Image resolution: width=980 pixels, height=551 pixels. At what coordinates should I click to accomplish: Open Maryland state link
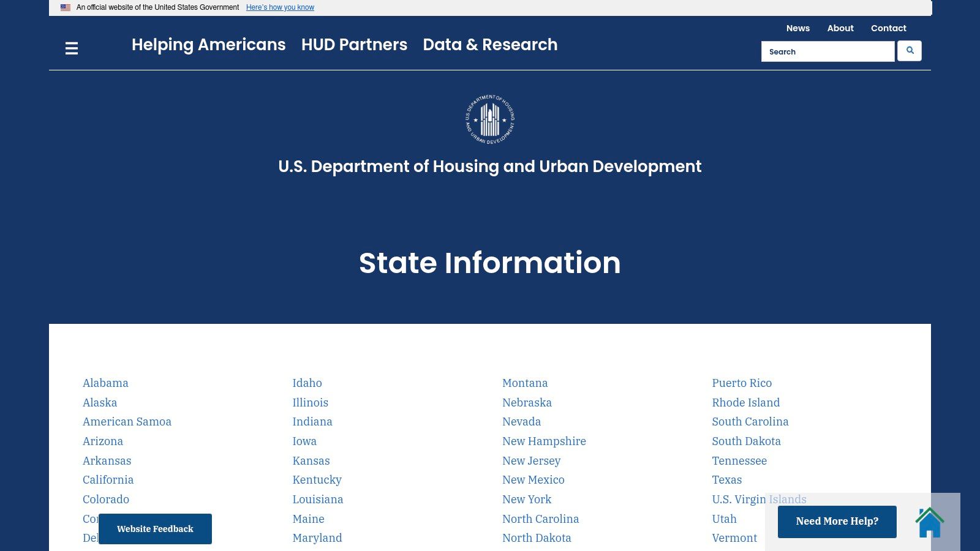[317, 538]
